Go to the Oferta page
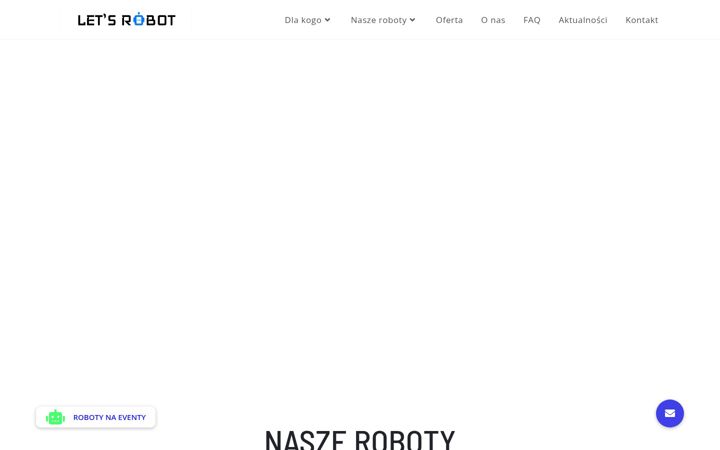 (x=449, y=20)
